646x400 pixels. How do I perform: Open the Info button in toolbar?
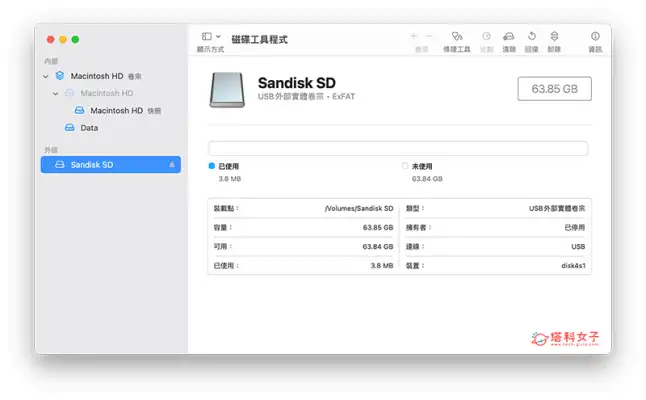click(x=595, y=36)
